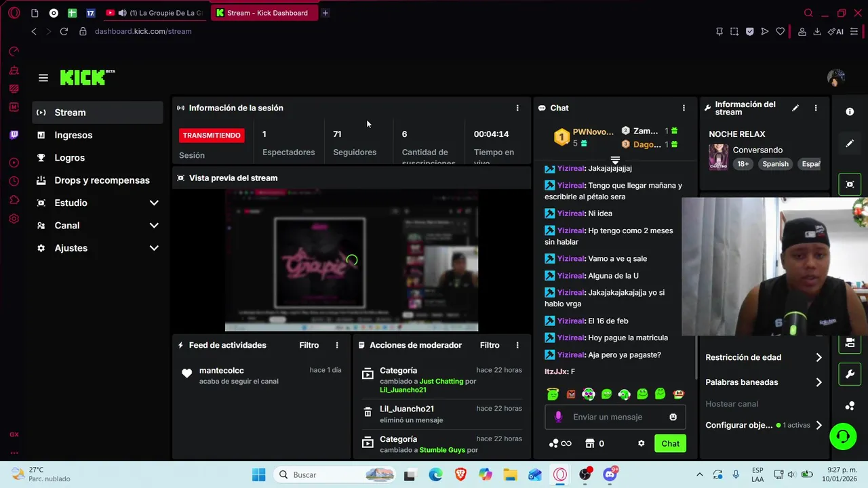Click the address bar URL
This screenshot has width=868, height=488.
(x=143, y=31)
